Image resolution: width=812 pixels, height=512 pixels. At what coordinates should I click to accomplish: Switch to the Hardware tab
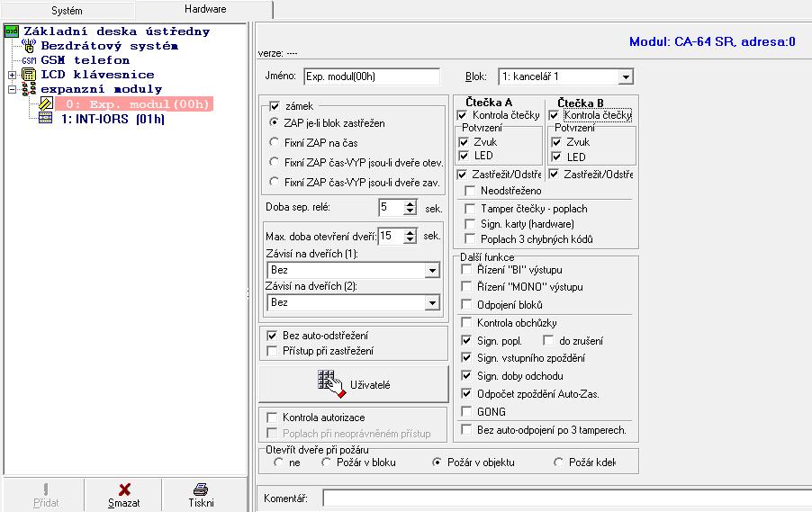(205, 9)
